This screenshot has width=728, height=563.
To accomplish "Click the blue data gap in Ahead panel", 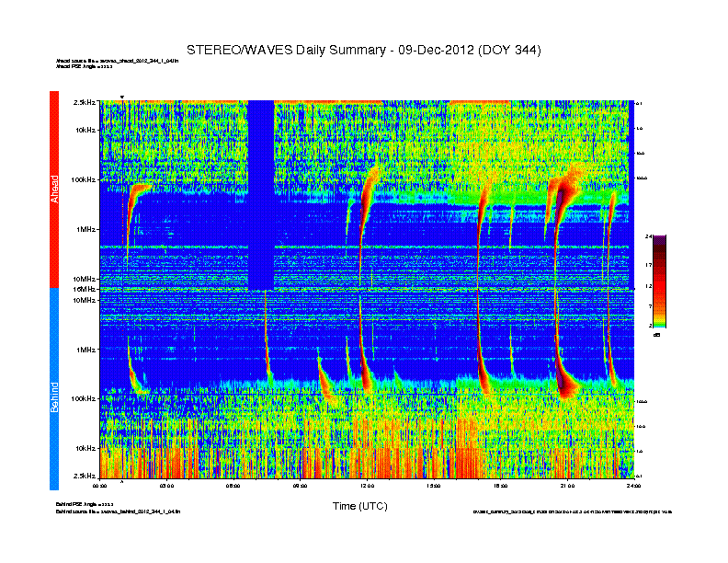I will [261, 193].
